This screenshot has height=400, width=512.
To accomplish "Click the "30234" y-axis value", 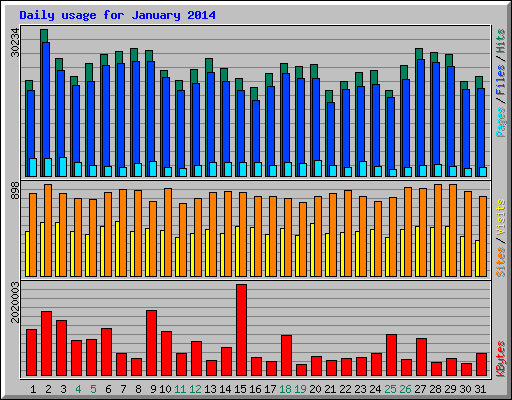I will (x=15, y=42).
